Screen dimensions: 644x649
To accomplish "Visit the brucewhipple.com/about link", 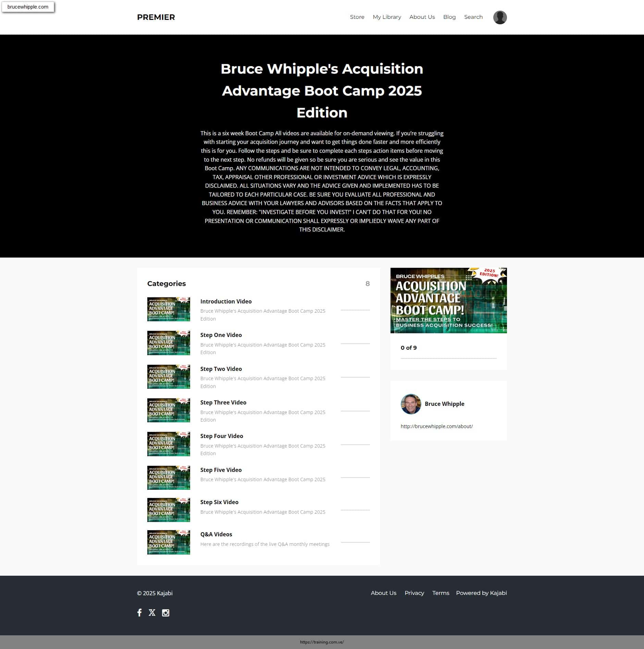I will [436, 426].
